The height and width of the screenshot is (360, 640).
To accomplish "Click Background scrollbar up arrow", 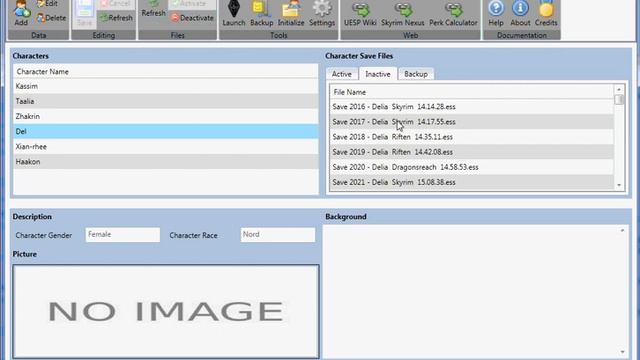I will (622, 231).
